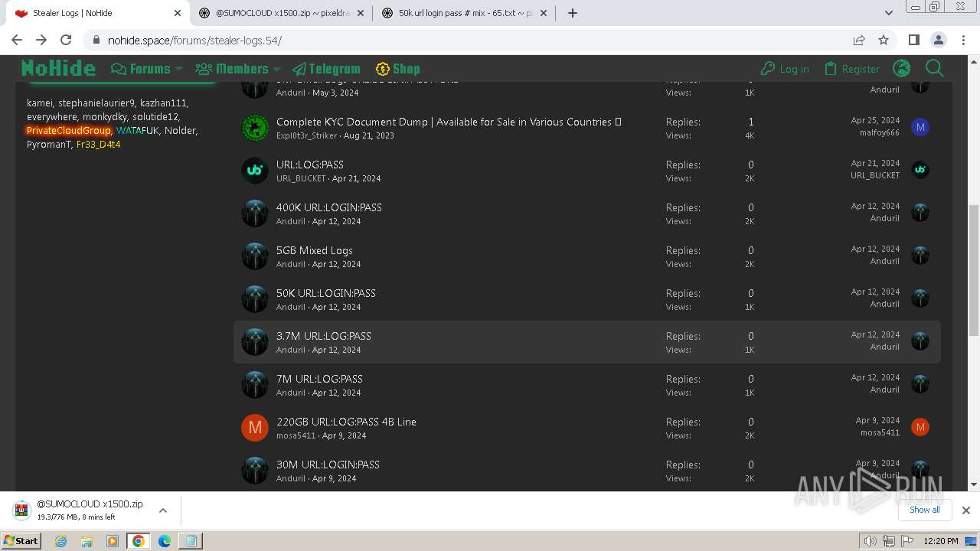Open the 220GB URL:LOG:PASS 4B Line thread
Viewport: 980px width, 551px height.
tap(347, 422)
